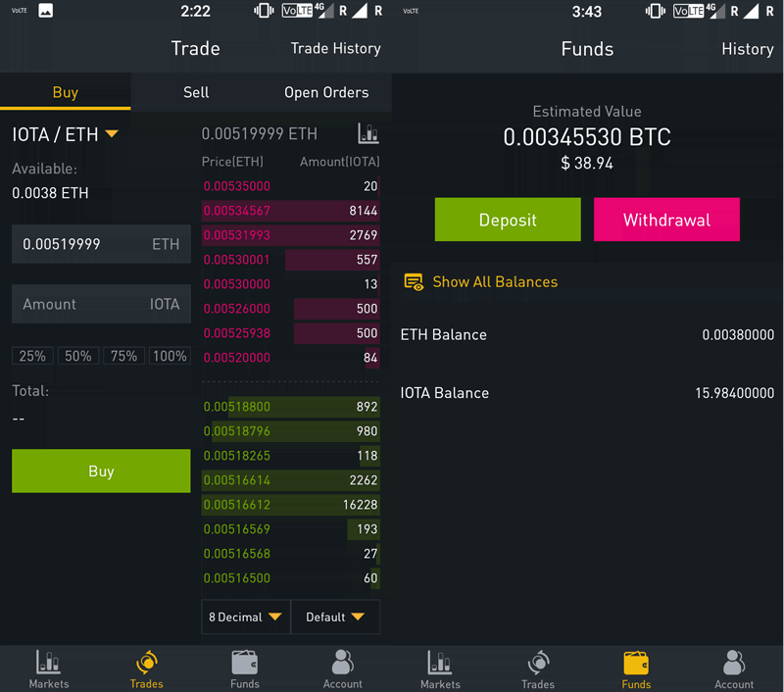The width and height of the screenshot is (784, 692).
Task: Select the sell order at 0.00525938
Action: click(290, 333)
